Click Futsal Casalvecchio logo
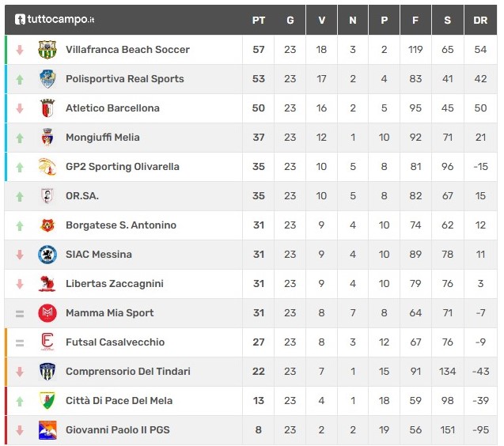The image size is (504, 446). click(47, 342)
